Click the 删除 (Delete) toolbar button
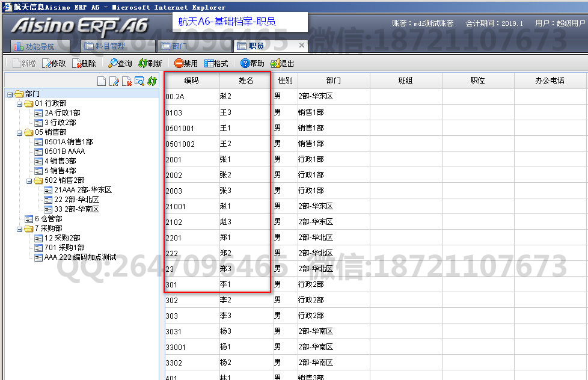 tap(84, 63)
